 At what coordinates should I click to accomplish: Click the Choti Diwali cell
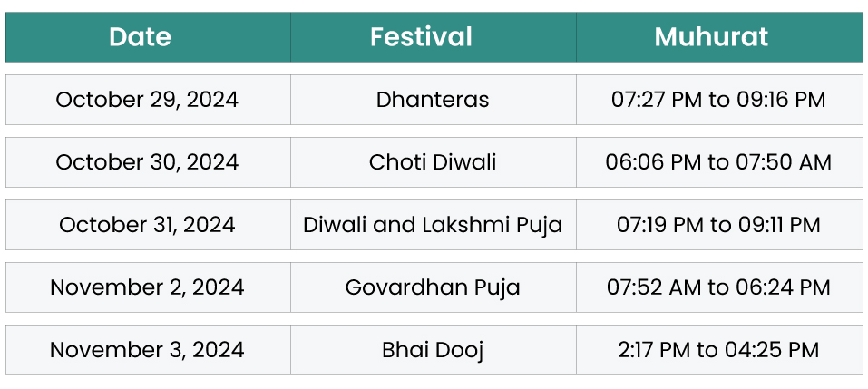(433, 162)
